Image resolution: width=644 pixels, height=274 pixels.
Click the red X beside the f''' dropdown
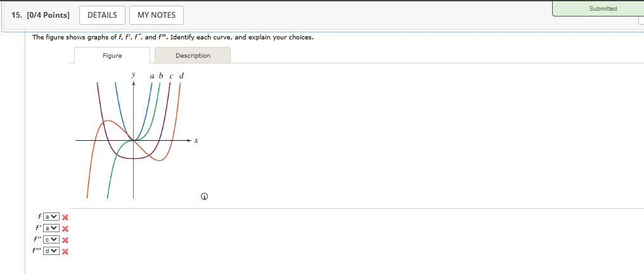65,252
